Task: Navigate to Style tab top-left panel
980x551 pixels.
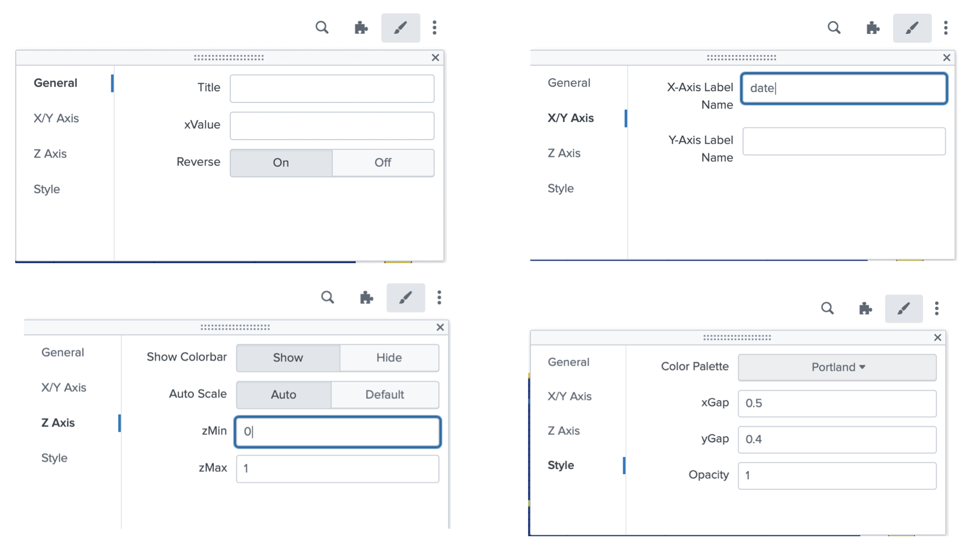Action: tap(46, 188)
